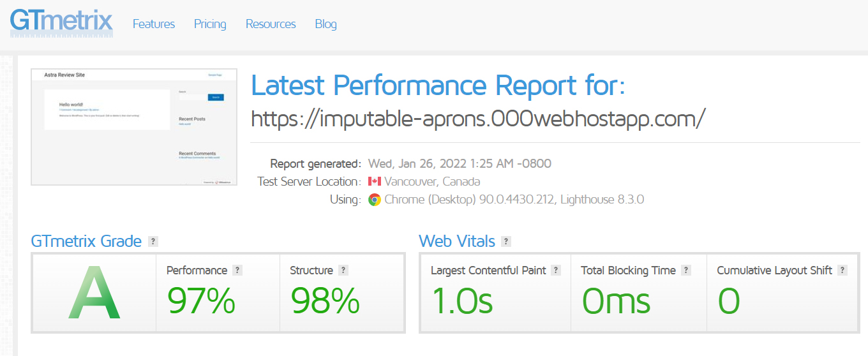Click the 1.0s Largest Contentful Paint value
Screen dimensions: 868x356
[x=463, y=300]
